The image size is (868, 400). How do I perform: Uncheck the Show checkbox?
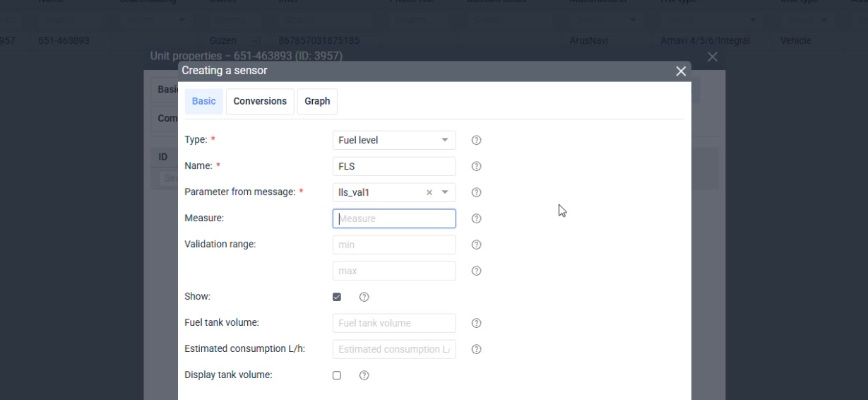337,297
